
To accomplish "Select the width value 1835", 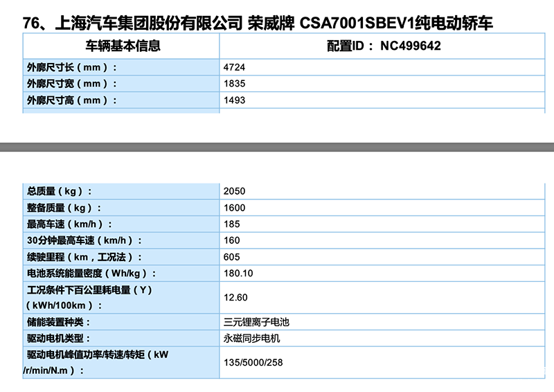I will click(235, 84).
